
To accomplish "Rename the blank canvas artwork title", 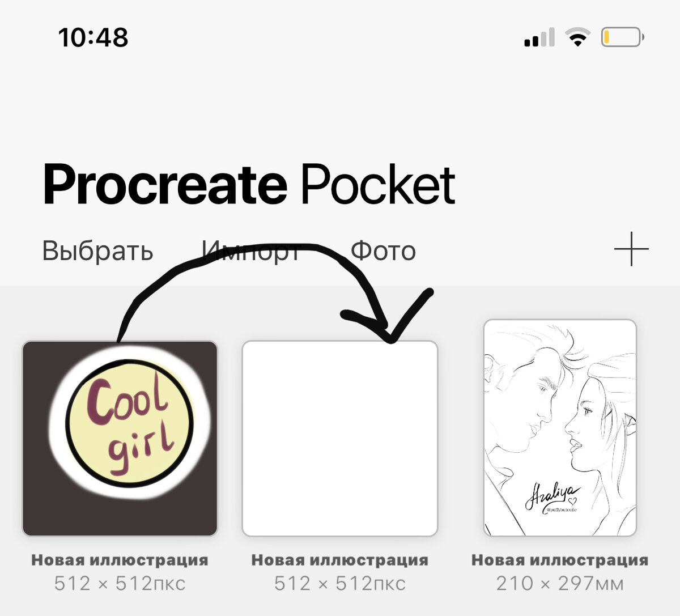I will coord(340,560).
